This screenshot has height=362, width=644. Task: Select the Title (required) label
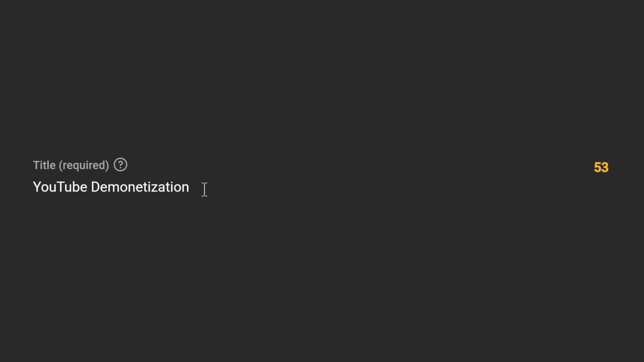click(71, 165)
